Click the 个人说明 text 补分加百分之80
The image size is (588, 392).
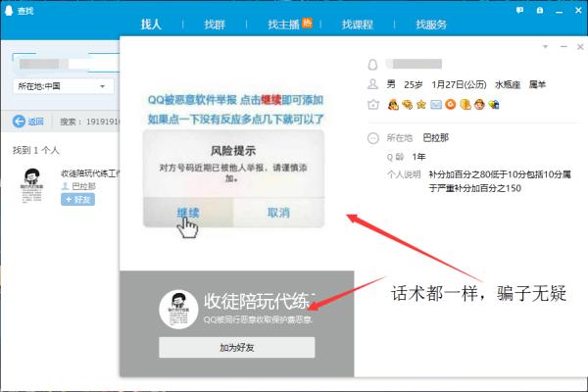(500, 181)
